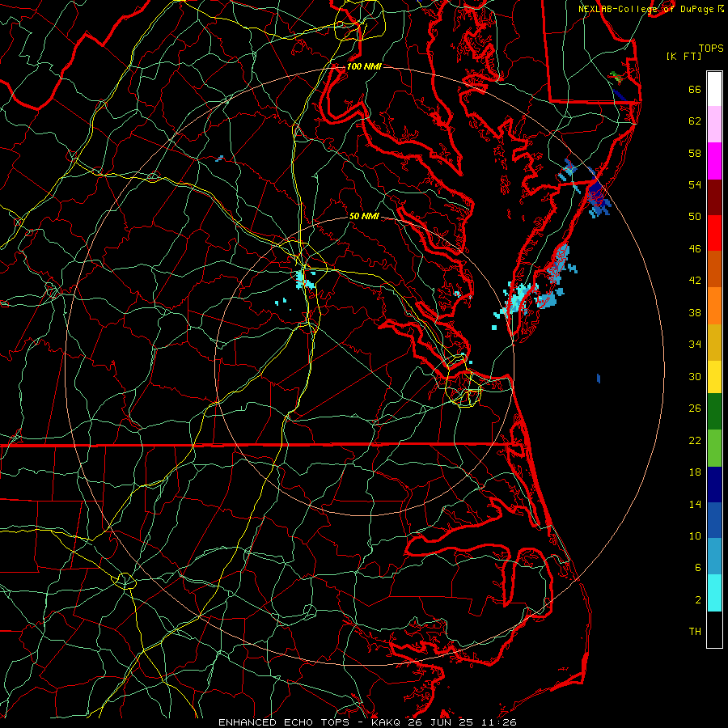Click the "50" legend value
The image size is (728, 728).
pos(695,216)
